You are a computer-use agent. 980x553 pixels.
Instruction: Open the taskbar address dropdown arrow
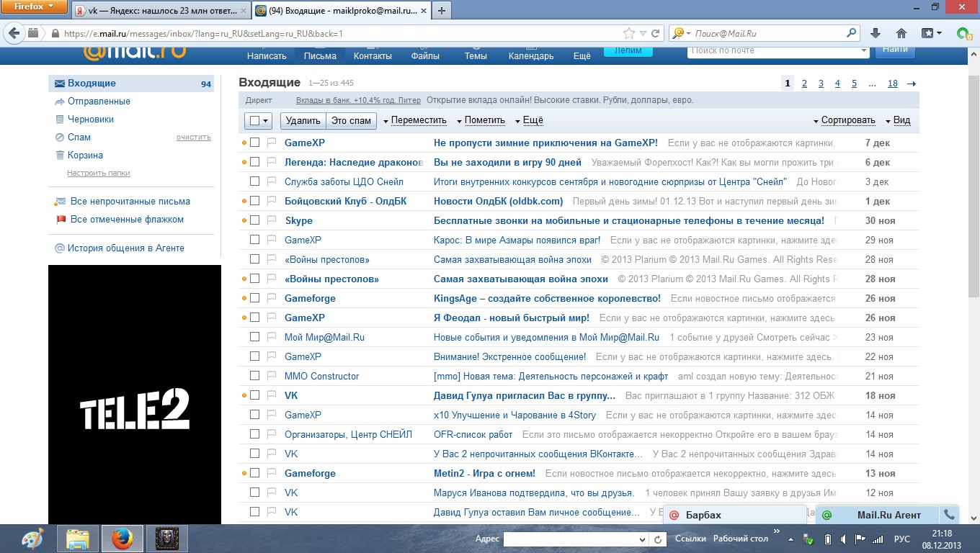(x=642, y=539)
